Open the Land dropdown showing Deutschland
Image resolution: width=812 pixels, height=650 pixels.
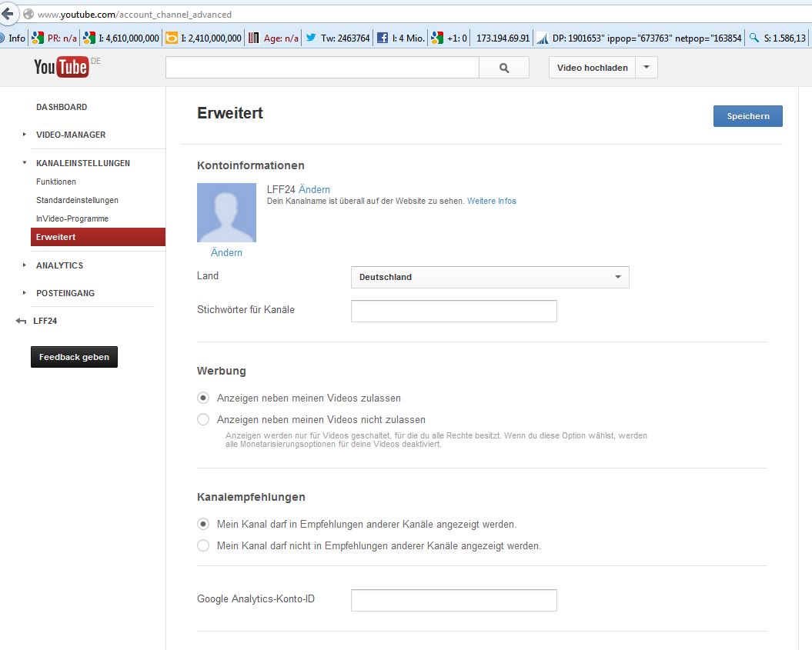(490, 277)
